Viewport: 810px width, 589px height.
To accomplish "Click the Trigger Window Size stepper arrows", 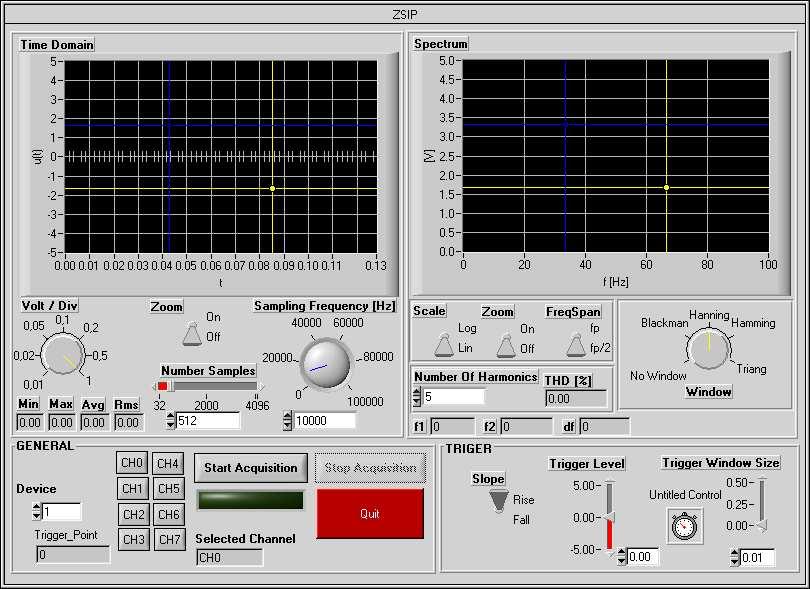I will (x=735, y=557).
